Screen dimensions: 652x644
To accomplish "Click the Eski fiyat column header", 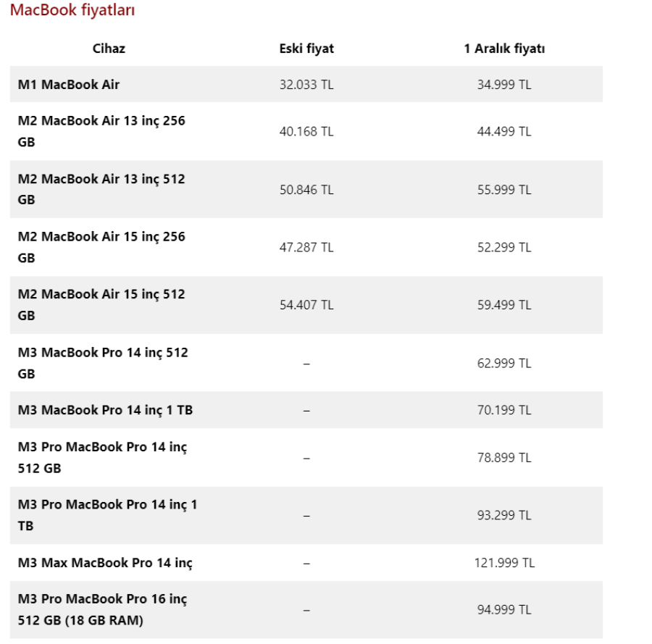I will pos(306,49).
